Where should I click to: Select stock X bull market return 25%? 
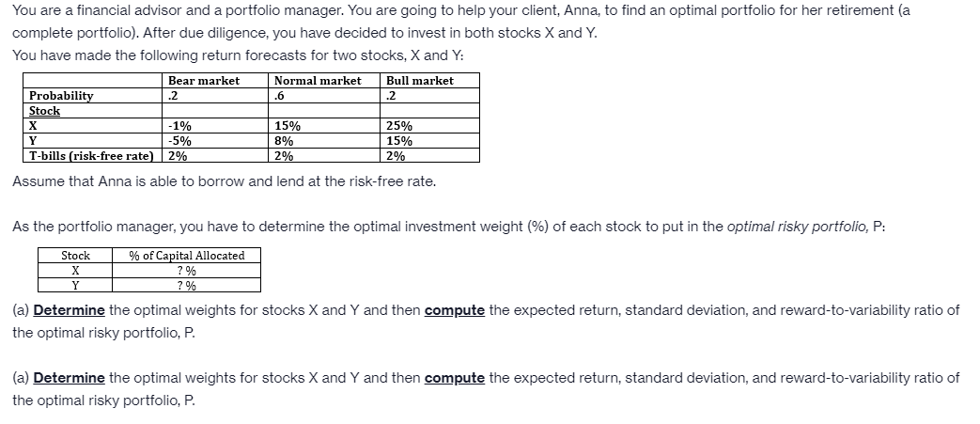click(x=399, y=126)
